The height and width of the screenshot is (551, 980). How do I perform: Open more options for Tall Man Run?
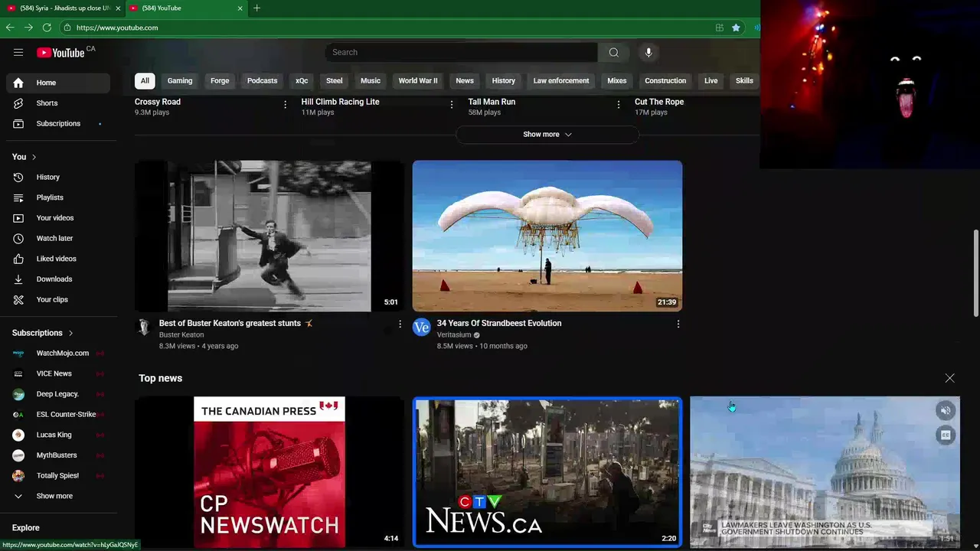pos(619,105)
